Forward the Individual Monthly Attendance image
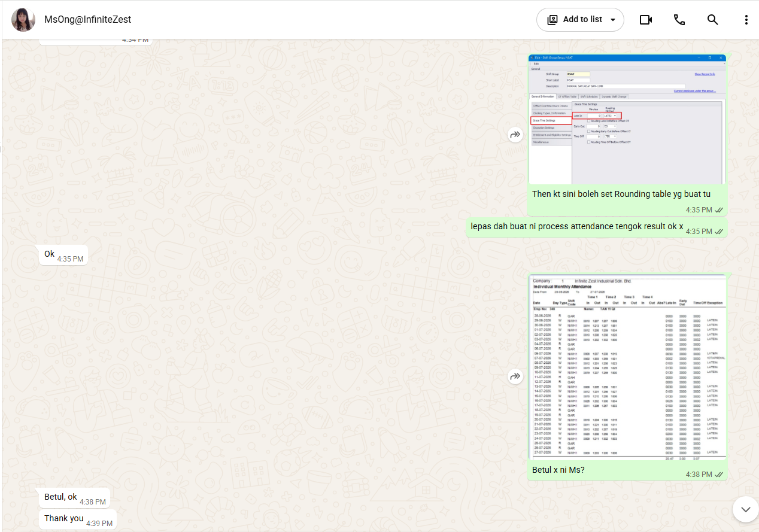The width and height of the screenshot is (759, 532). [x=515, y=376]
